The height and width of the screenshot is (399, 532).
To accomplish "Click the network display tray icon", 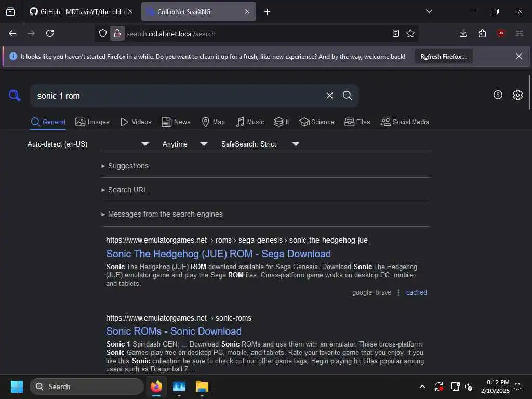I will point(455,387).
